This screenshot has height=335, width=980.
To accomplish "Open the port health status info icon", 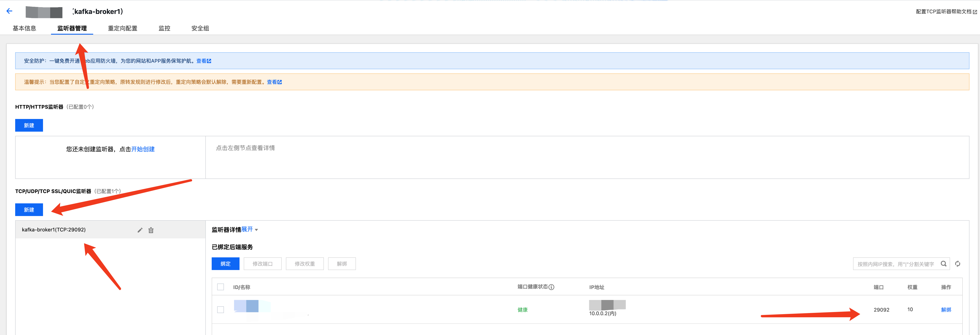I will coord(551,287).
